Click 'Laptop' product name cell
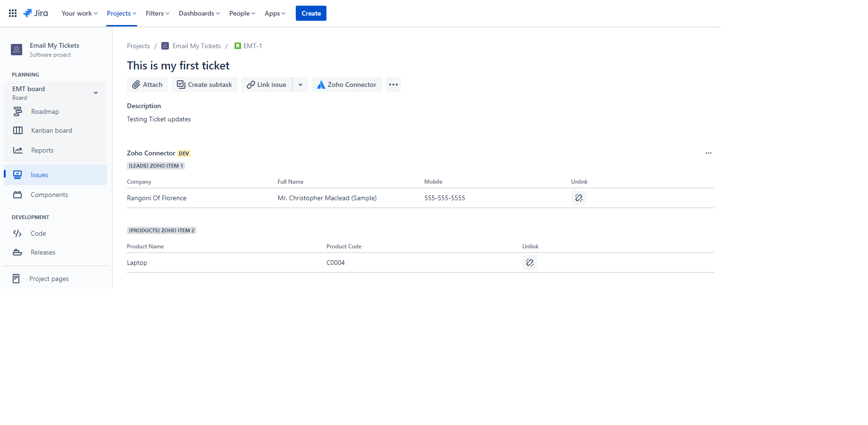868x425 pixels. point(137,263)
